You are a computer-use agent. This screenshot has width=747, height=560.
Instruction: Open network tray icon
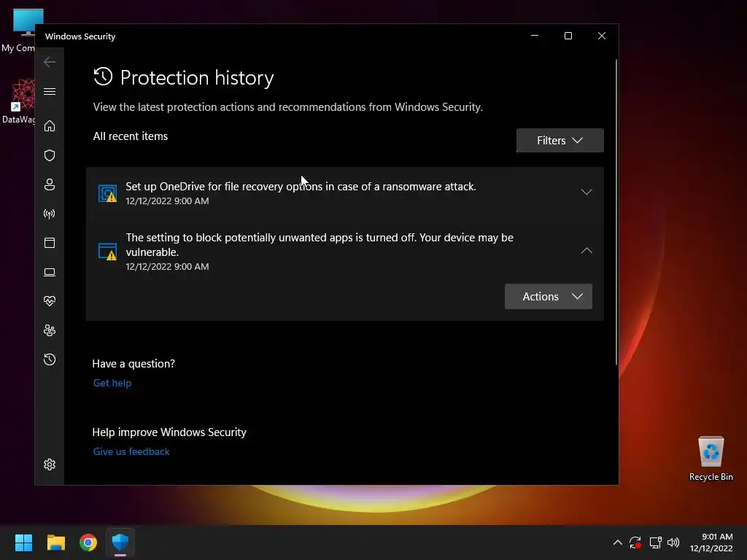(x=656, y=542)
